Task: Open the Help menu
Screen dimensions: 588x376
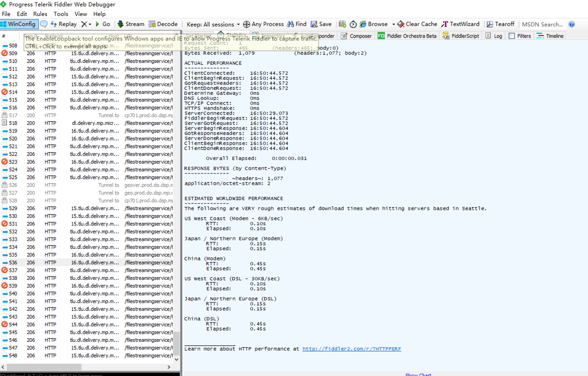Action: (99, 14)
